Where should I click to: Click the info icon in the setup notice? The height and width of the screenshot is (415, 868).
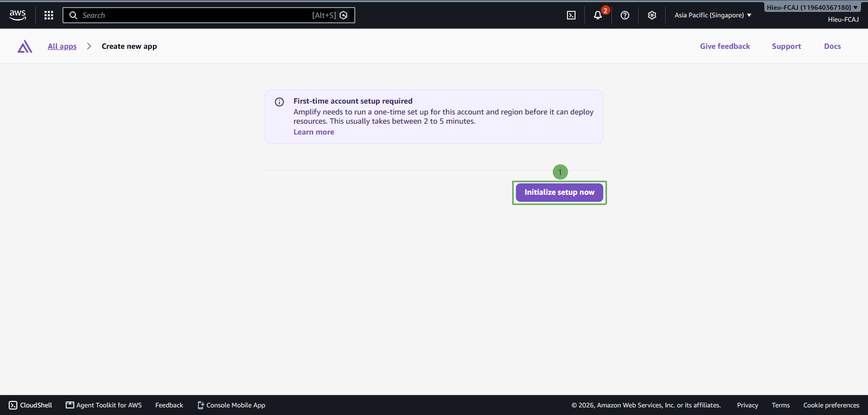coord(279,102)
